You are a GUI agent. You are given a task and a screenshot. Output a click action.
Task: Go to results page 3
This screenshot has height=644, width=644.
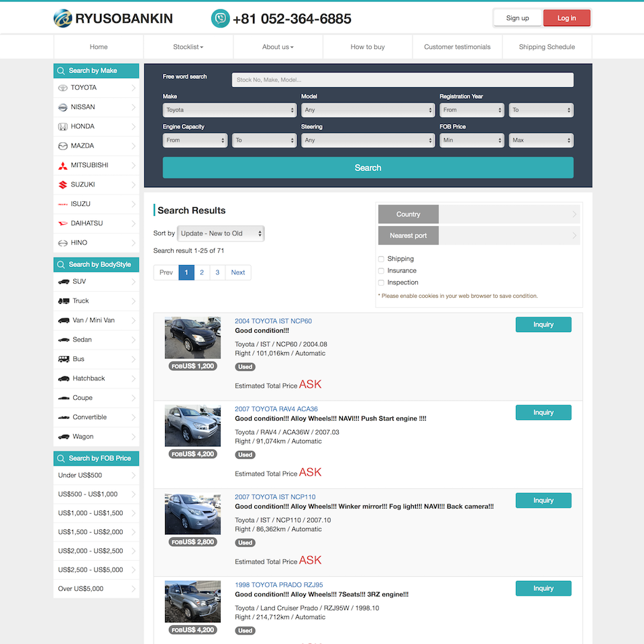[217, 272]
